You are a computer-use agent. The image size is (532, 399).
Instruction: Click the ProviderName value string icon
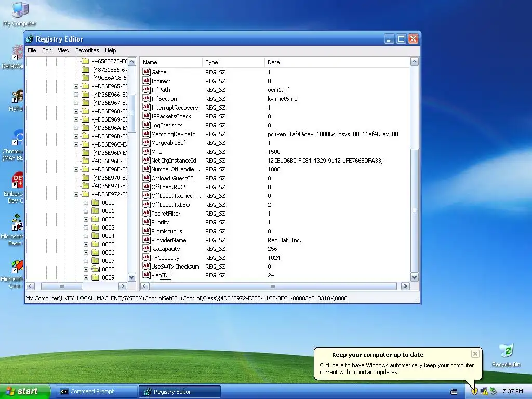tap(146, 240)
